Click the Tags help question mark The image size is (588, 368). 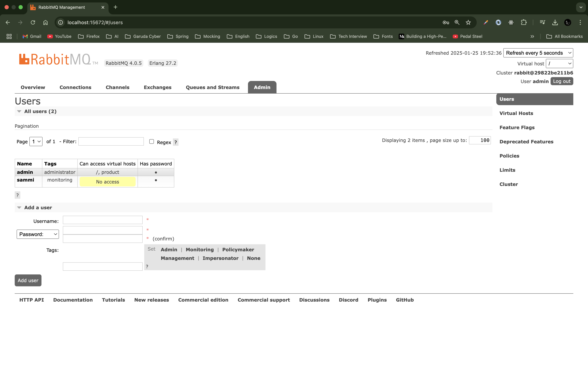pyautogui.click(x=147, y=267)
